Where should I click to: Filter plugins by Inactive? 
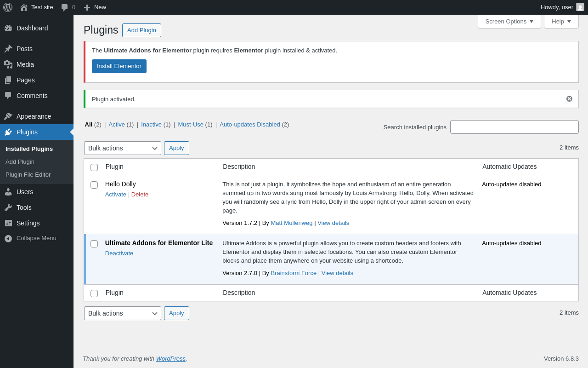[151, 125]
